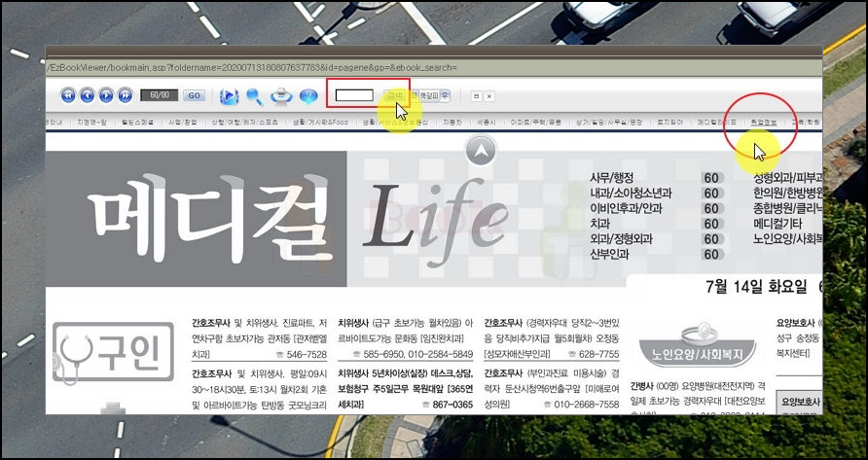Screen dimensions: 868x460
Task: Open the 아파트/주택/금융 category tab
Action: point(536,122)
